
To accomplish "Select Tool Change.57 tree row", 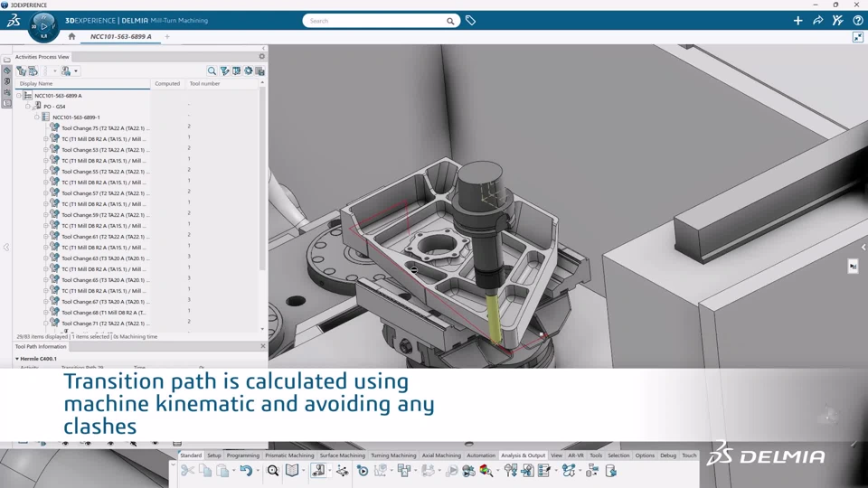I will [x=105, y=193].
